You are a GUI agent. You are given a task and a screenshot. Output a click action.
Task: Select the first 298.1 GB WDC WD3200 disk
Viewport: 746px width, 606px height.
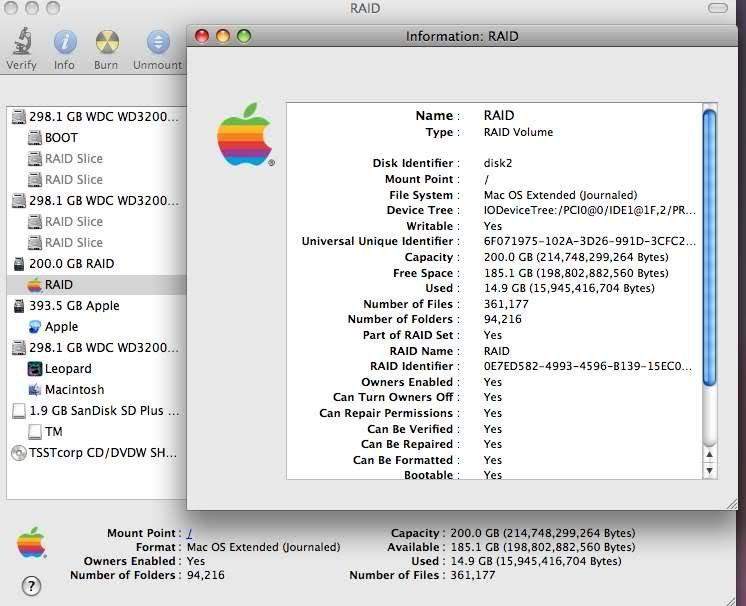96,117
